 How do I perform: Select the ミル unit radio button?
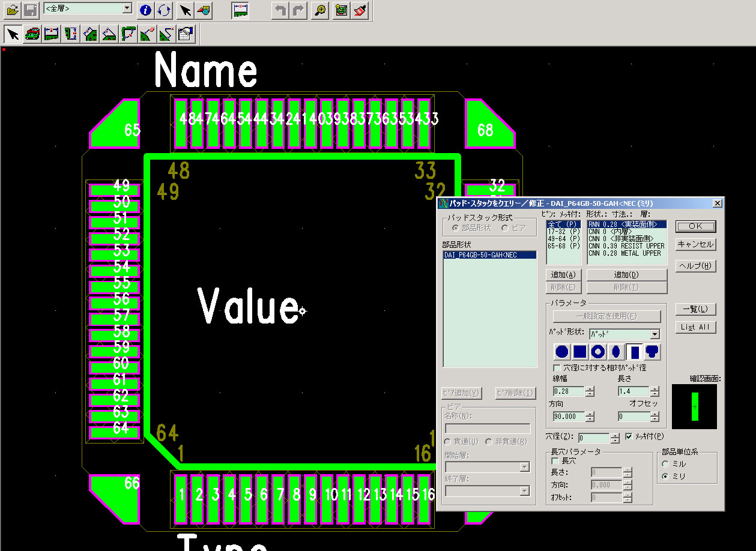click(665, 464)
